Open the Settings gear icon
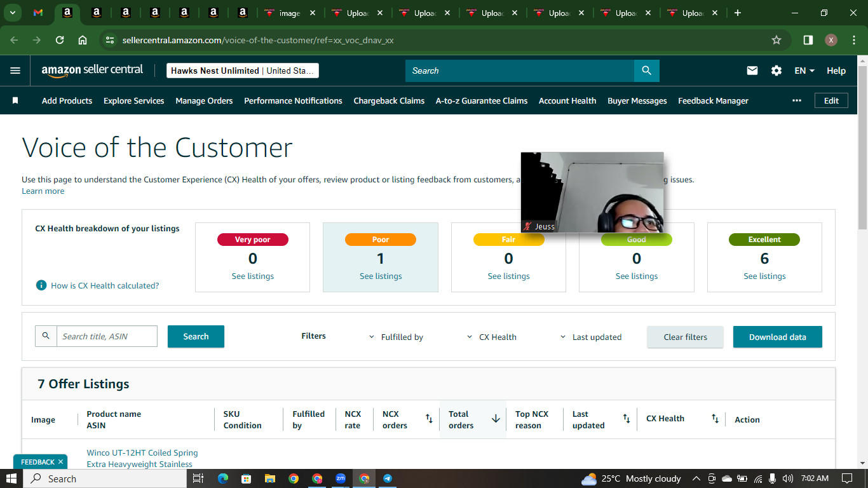868x488 pixels. (x=776, y=71)
